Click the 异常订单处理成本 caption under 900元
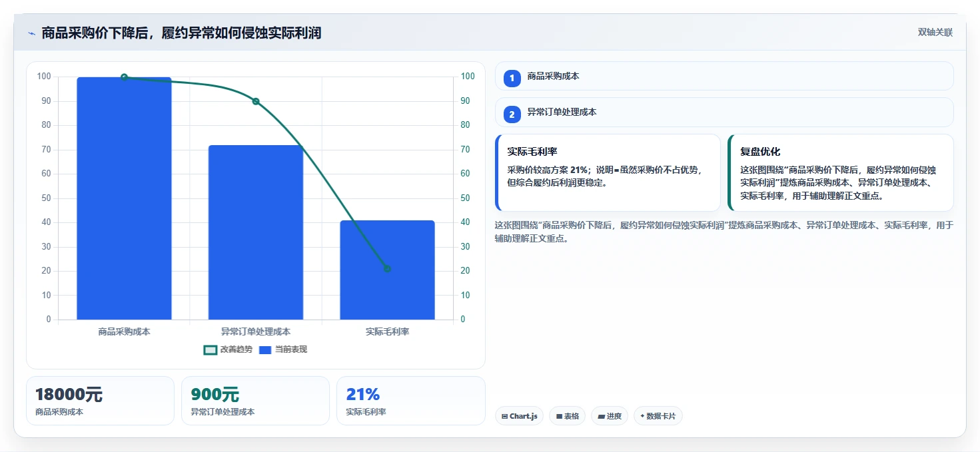Viewport: 980px width, 452px height. tap(223, 412)
